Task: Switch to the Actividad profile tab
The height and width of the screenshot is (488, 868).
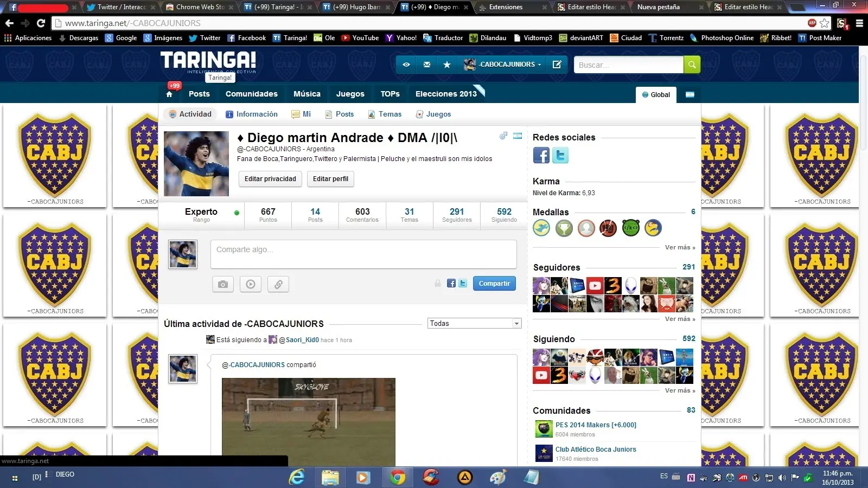Action: tap(190, 114)
